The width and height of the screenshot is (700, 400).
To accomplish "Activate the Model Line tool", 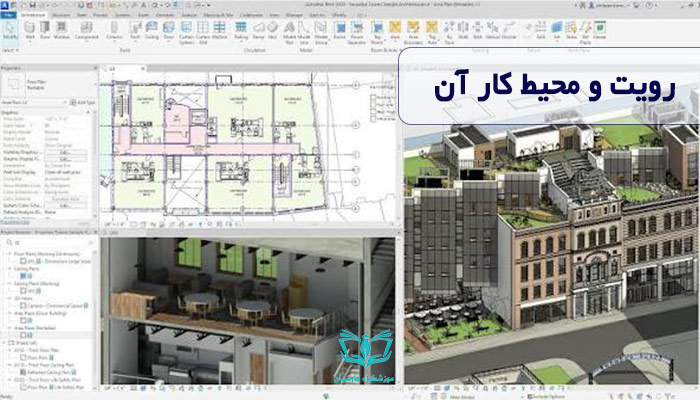I will (x=304, y=33).
